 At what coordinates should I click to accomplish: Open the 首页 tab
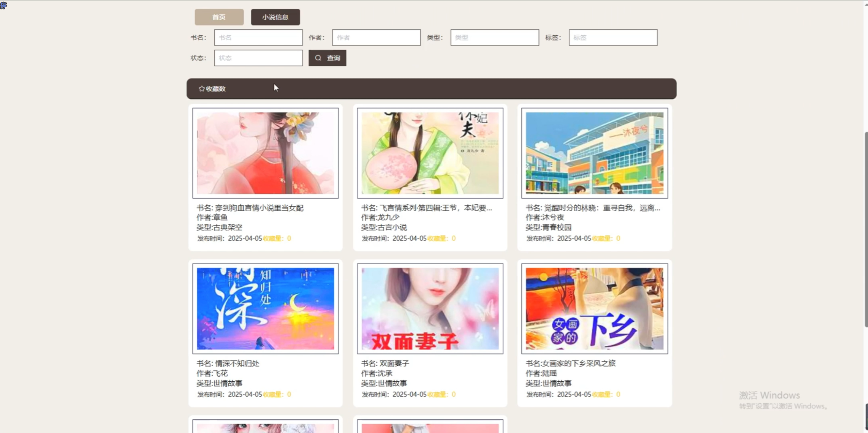tap(219, 17)
